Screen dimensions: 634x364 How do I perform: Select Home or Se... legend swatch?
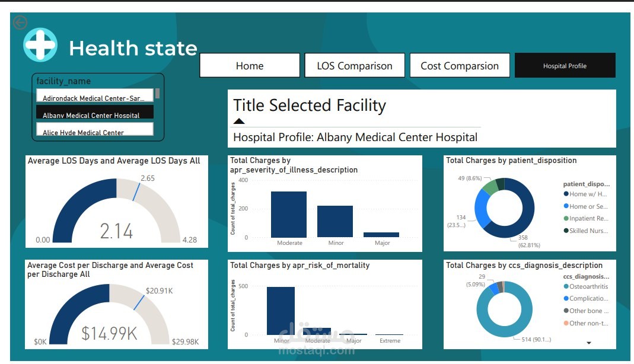coord(566,206)
